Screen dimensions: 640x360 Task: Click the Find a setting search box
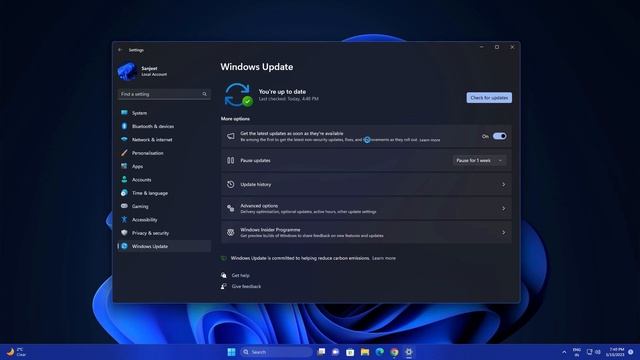(x=164, y=94)
